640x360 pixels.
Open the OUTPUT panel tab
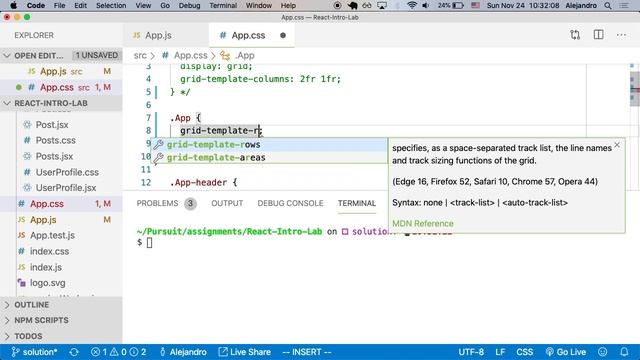click(x=227, y=203)
